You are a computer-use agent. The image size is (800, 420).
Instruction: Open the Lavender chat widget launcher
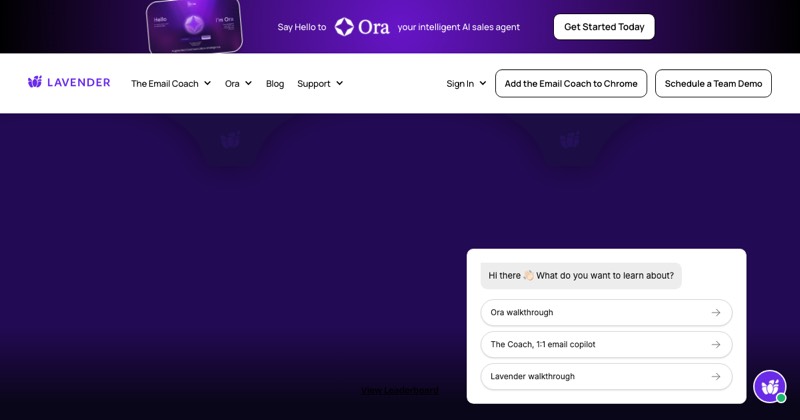pyautogui.click(x=769, y=386)
